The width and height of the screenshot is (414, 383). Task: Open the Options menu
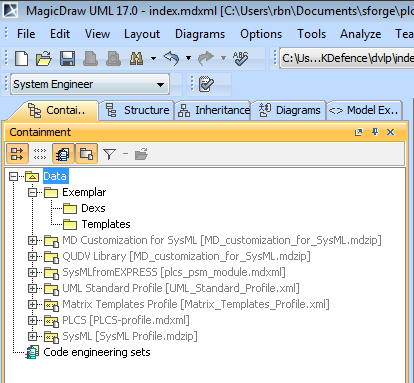coord(261,34)
